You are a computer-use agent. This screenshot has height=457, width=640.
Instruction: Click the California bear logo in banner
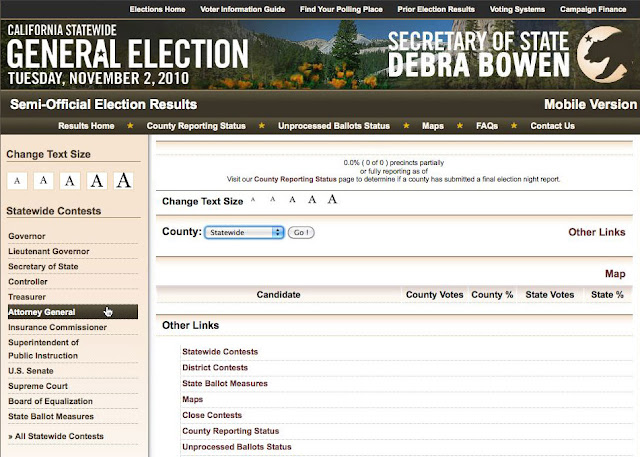[x=603, y=54]
